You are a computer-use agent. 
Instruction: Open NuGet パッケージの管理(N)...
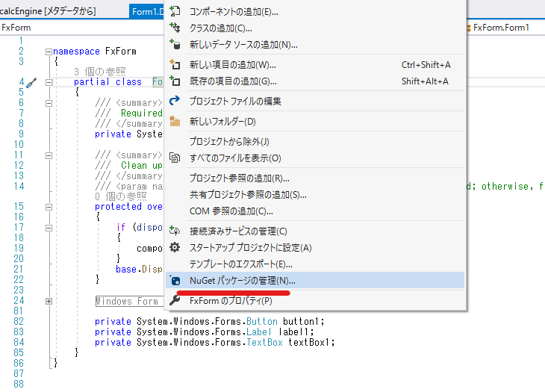click(315, 281)
